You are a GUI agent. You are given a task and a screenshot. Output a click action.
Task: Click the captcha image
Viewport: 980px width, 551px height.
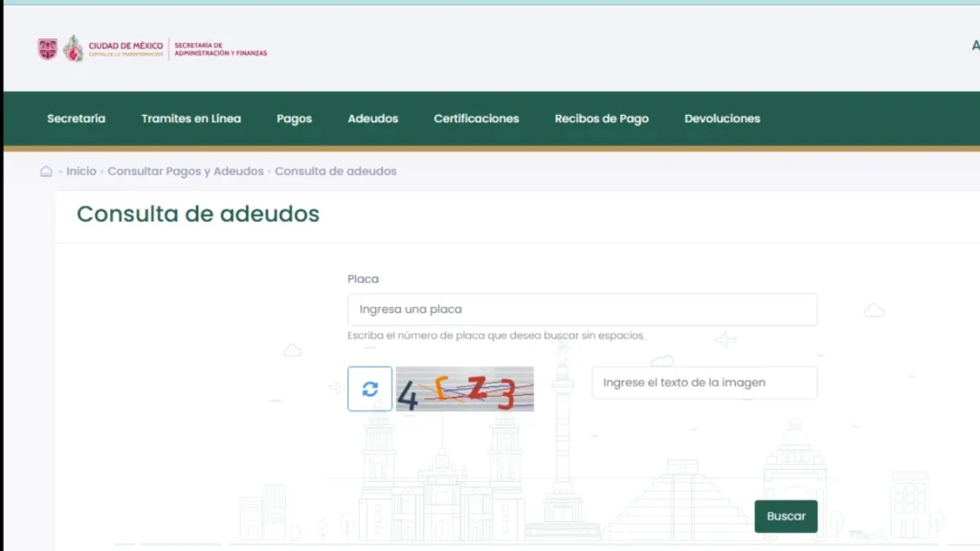[x=465, y=388]
